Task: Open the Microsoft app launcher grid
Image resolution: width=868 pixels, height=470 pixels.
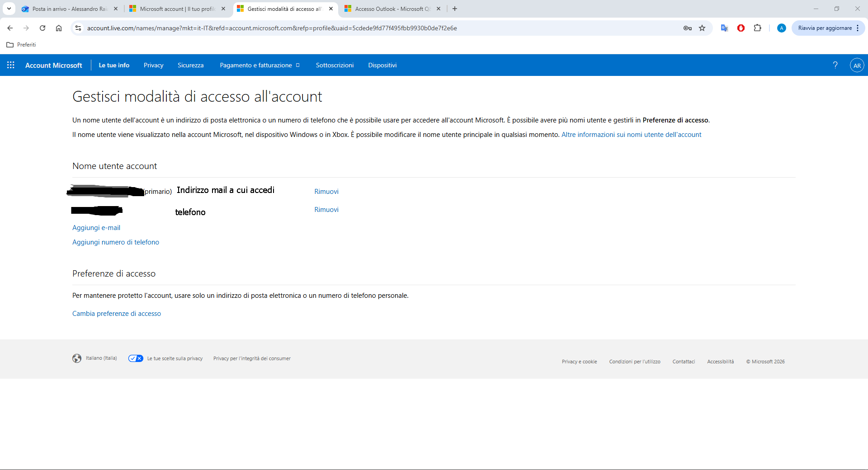Action: [11, 65]
